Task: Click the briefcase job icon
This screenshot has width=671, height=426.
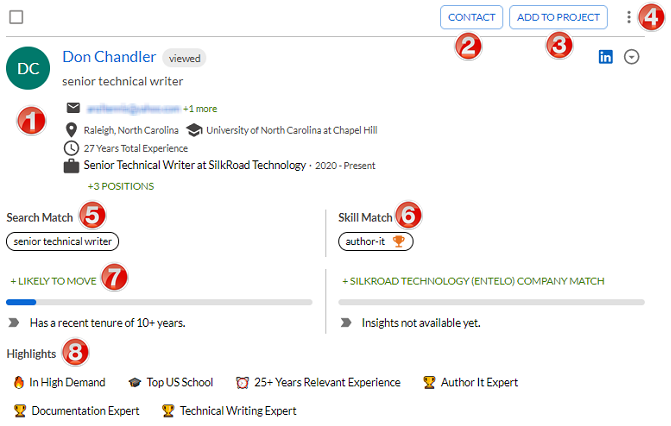Action: (71, 166)
